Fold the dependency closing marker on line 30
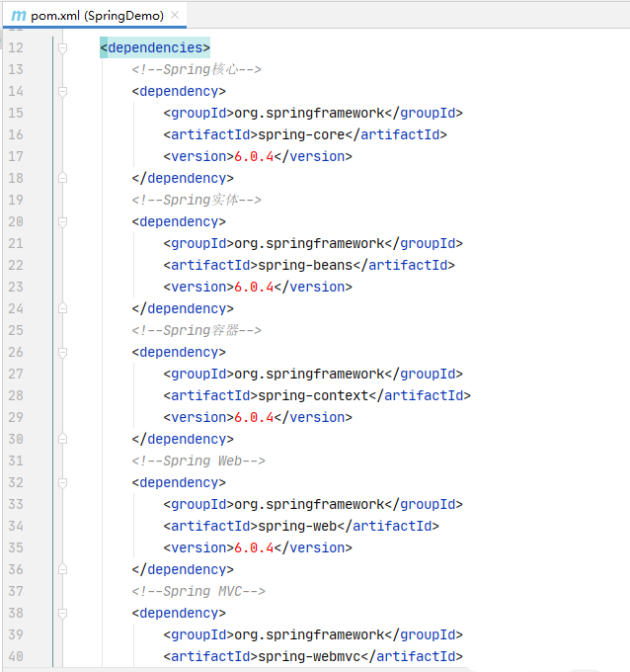This screenshot has width=630, height=672. (62, 439)
